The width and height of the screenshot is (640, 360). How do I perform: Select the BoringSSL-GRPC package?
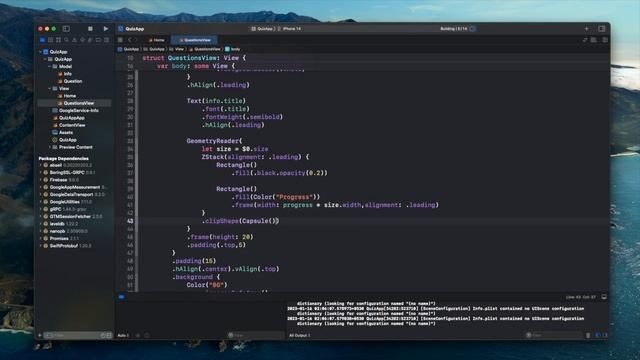pyautogui.click(x=69, y=173)
